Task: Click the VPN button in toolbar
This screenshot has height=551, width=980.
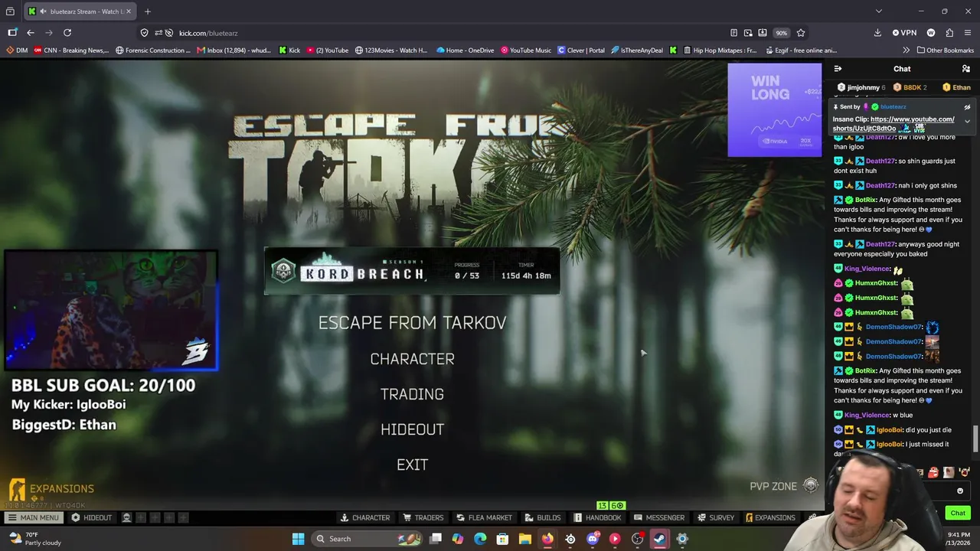Action: [904, 33]
